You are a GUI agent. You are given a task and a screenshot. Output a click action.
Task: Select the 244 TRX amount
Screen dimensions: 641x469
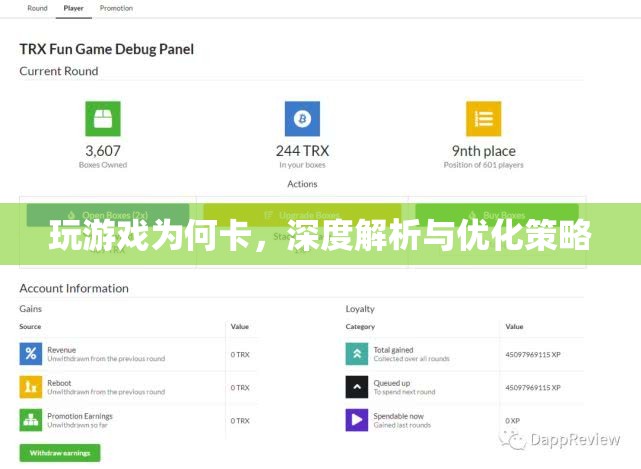click(x=303, y=151)
